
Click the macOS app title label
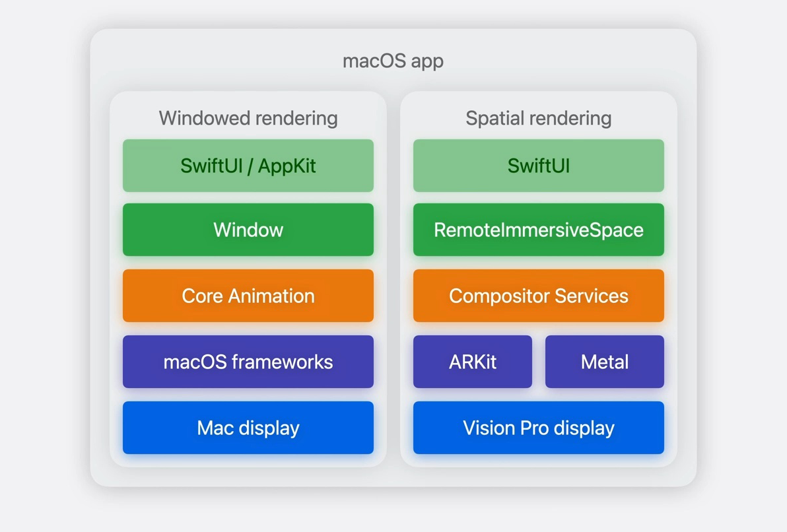coord(393,61)
